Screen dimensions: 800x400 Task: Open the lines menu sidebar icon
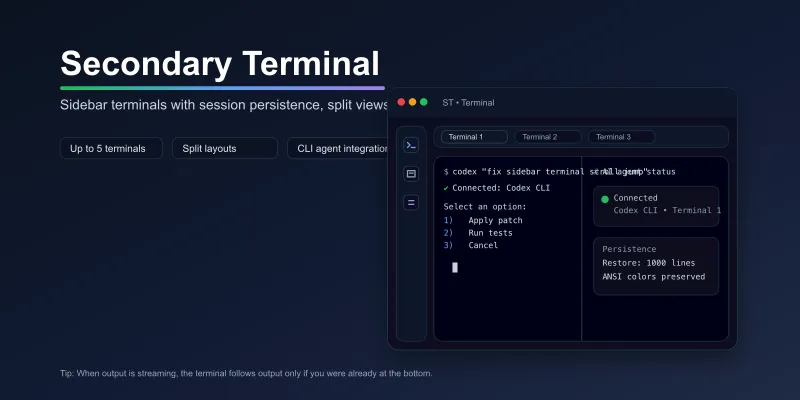tap(411, 203)
